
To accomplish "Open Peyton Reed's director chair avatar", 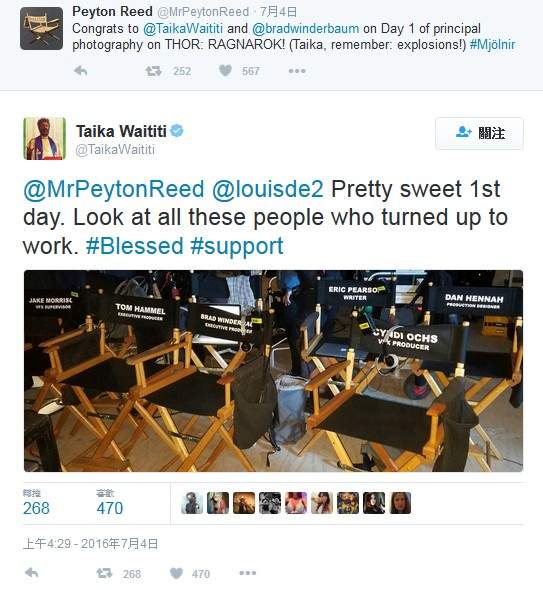I will (x=41, y=28).
